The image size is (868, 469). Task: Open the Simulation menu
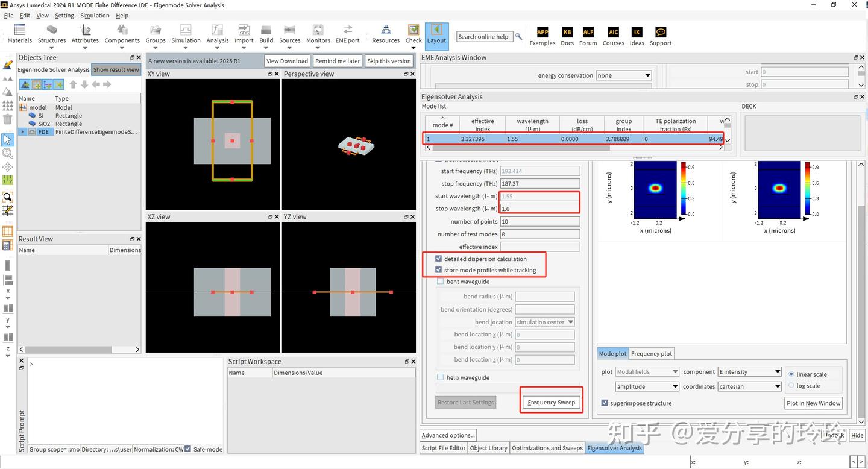tap(95, 16)
